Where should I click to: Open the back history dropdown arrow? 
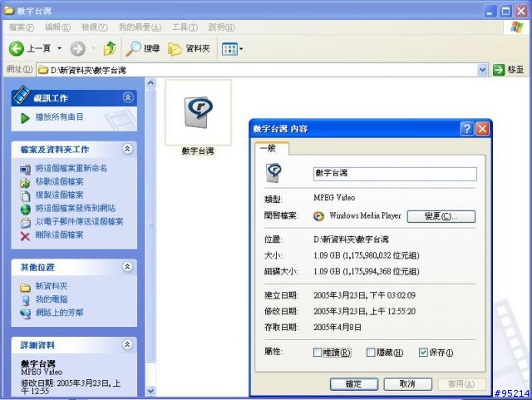pyautogui.click(x=59, y=48)
